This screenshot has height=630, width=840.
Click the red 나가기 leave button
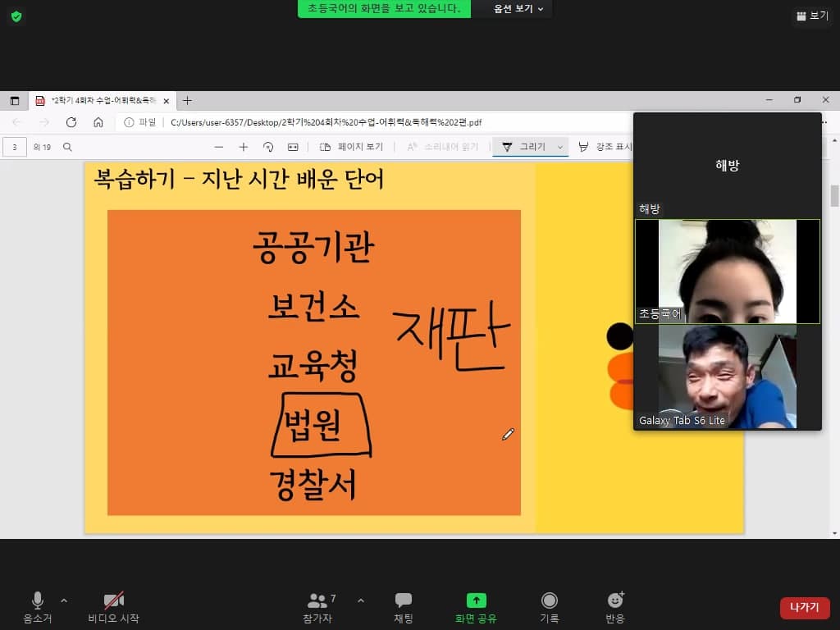click(805, 608)
